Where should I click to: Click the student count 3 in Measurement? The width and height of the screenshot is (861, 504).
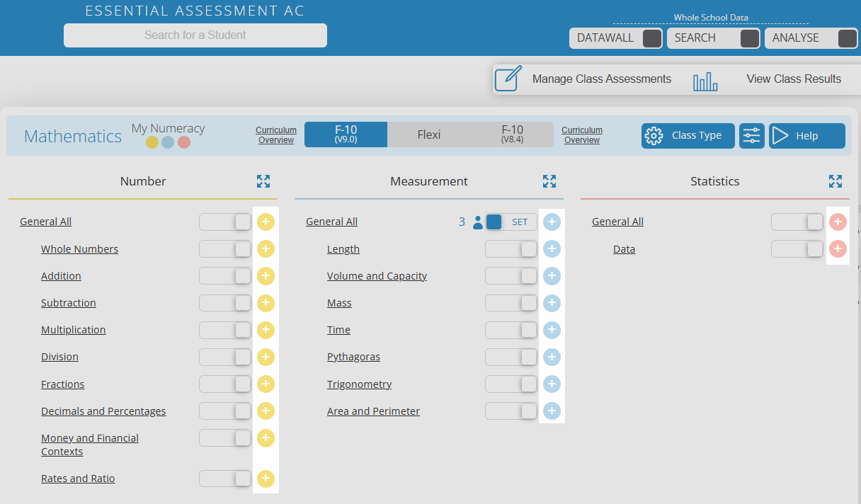(462, 222)
